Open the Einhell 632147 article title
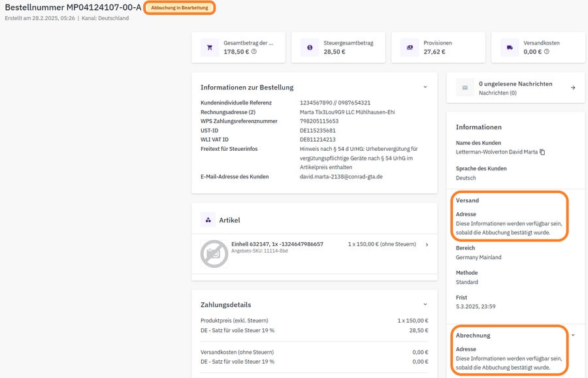Screen dimensions: 588x378 [x=277, y=244]
